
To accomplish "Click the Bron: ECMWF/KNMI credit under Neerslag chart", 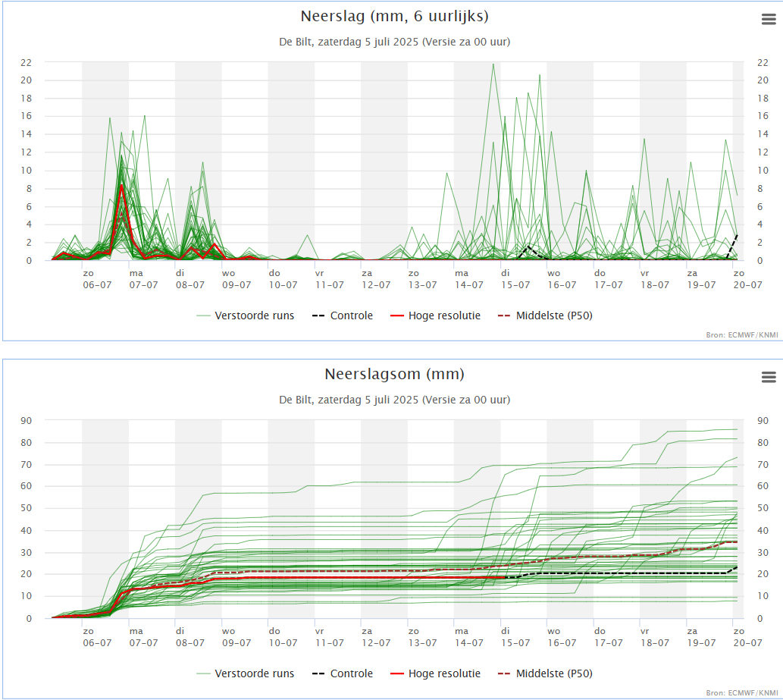I will pyautogui.click(x=742, y=334).
